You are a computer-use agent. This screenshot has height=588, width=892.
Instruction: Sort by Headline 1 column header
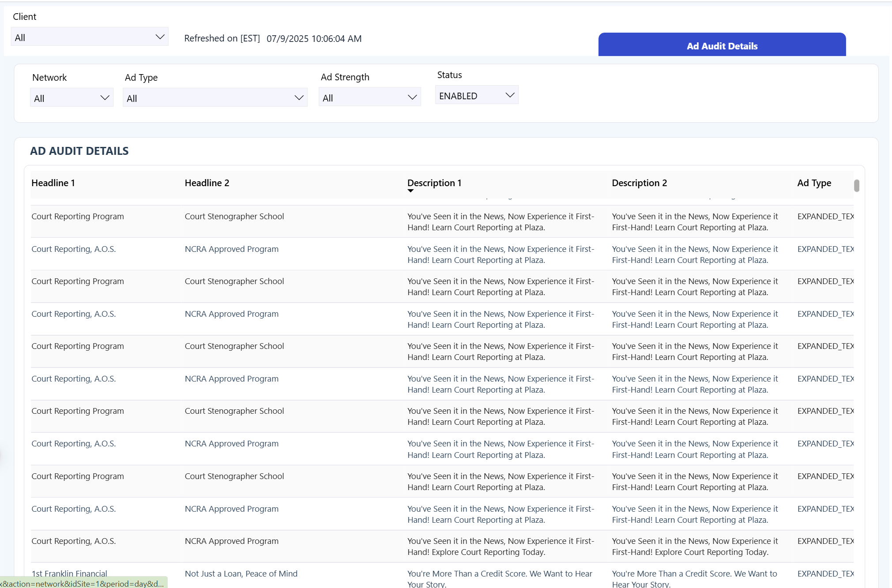[53, 183]
